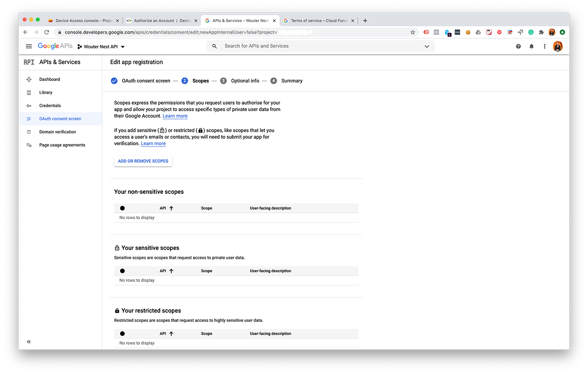Switch to Authorize an Account tab

161,21
